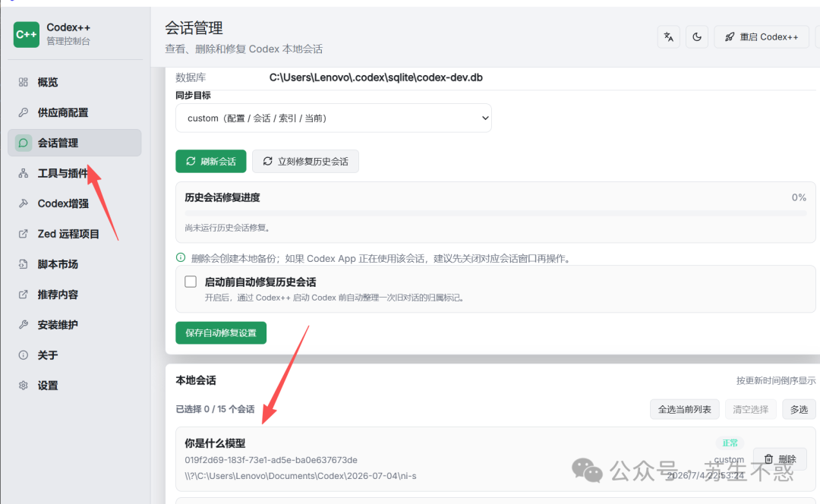The width and height of the screenshot is (820, 504).
Task: Click the 0% progress value
Action: tap(799, 197)
